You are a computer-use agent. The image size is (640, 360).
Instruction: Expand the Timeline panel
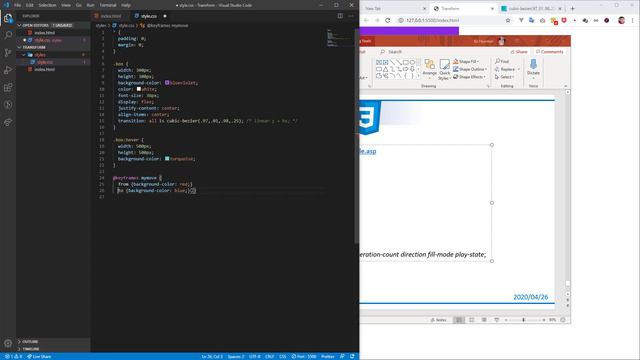pyautogui.click(x=53, y=349)
